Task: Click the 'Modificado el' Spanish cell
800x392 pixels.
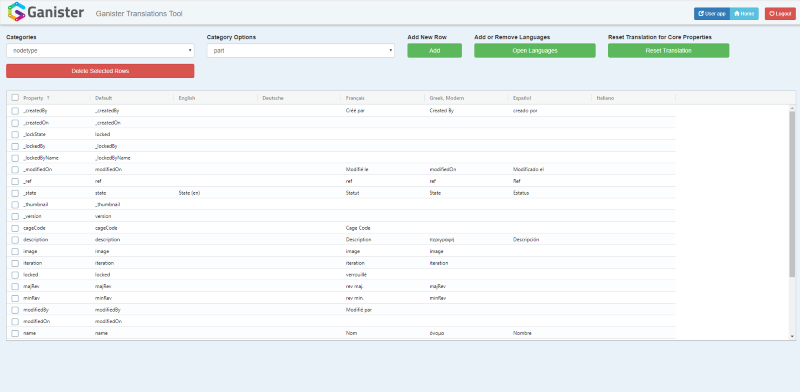Action: [x=528, y=169]
